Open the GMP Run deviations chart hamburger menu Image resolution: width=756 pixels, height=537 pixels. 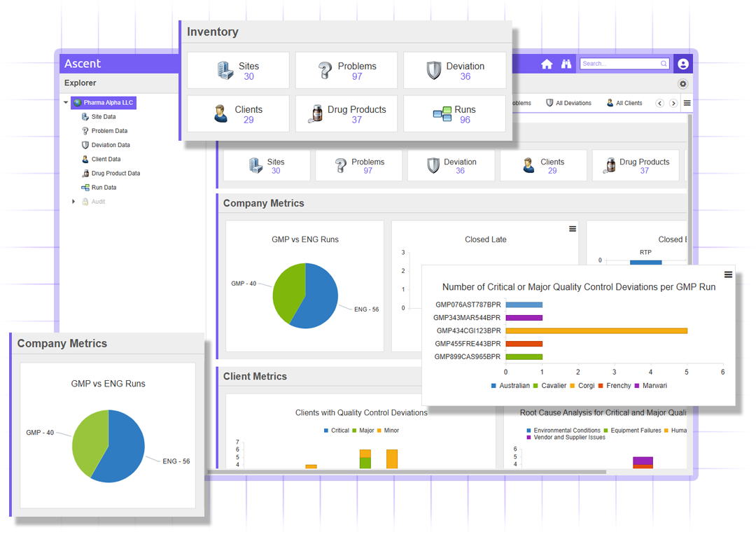point(728,275)
